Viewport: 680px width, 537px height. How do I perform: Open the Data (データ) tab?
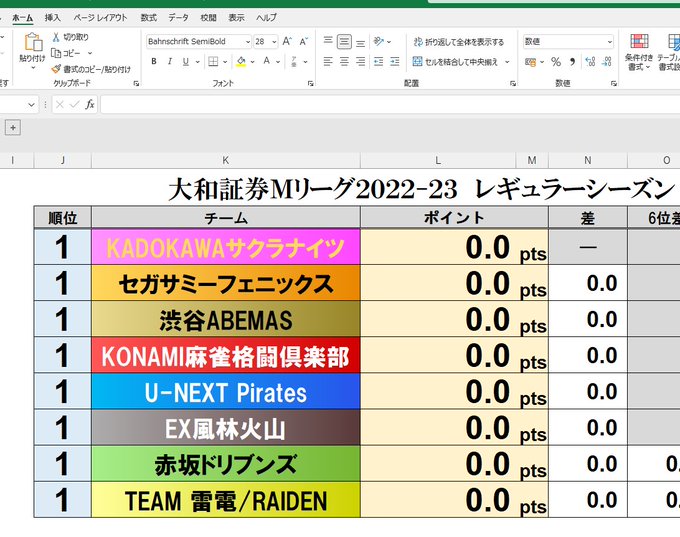tap(179, 18)
